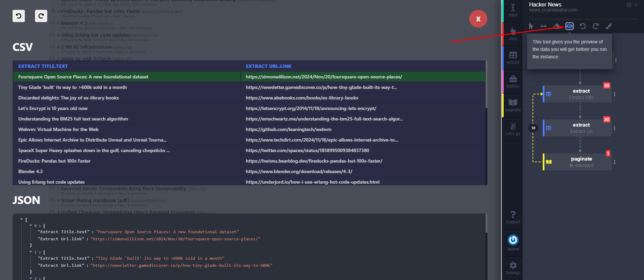
Task: Click the 30 badge on the Extract Title node
Action: tap(607, 86)
